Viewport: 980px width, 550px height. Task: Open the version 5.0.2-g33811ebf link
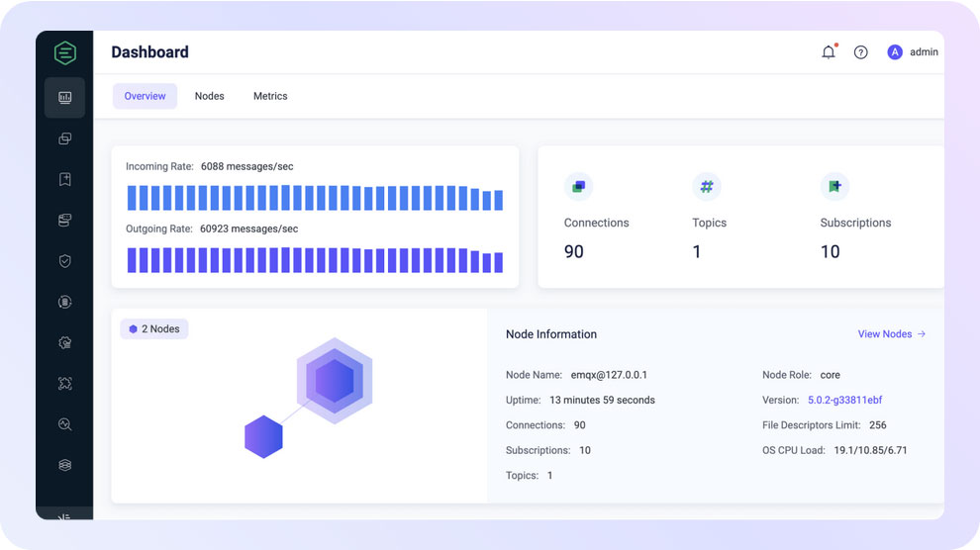click(844, 401)
